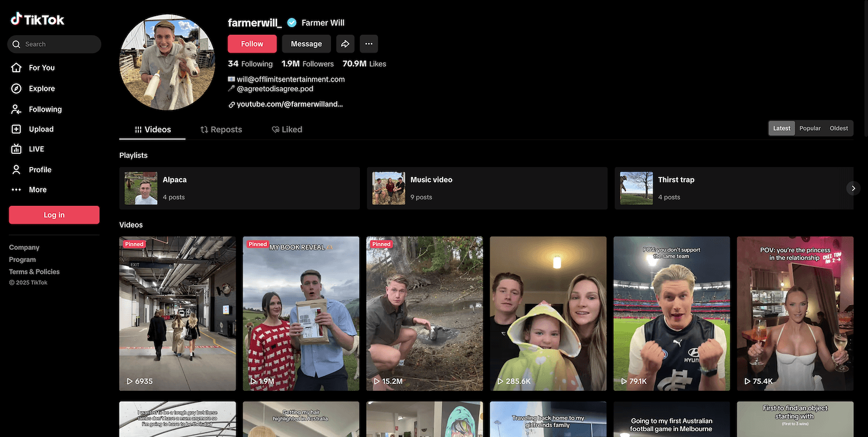Click the TikTok logo

click(x=38, y=20)
